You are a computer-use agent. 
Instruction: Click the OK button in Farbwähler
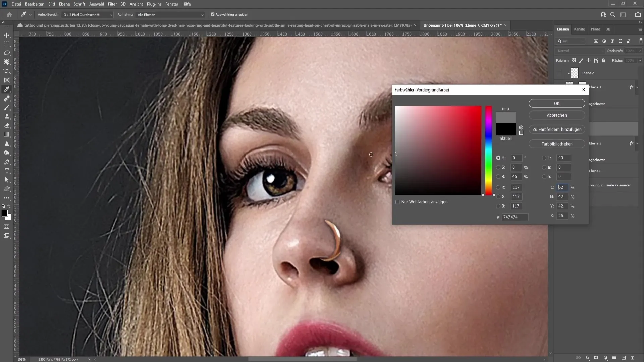[556, 103]
